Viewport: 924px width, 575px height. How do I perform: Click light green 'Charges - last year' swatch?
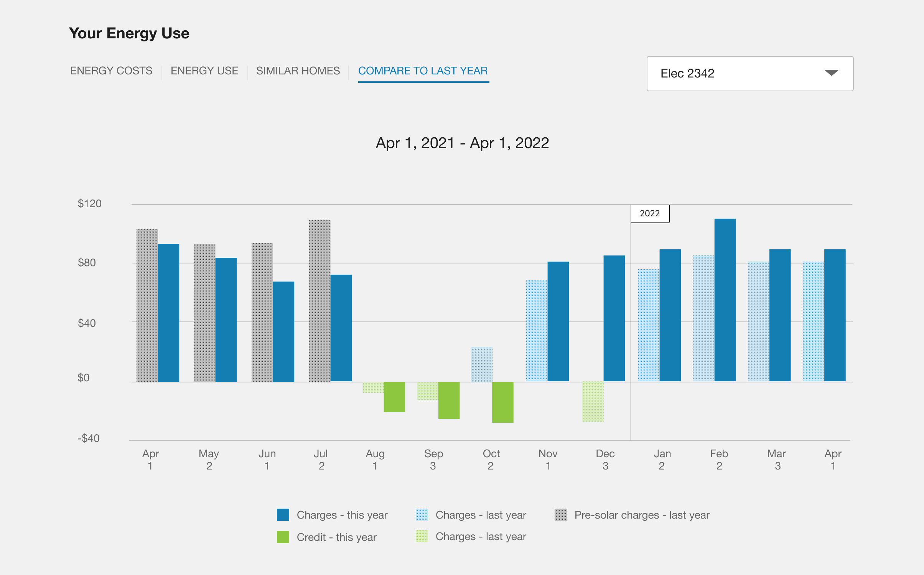point(422,536)
